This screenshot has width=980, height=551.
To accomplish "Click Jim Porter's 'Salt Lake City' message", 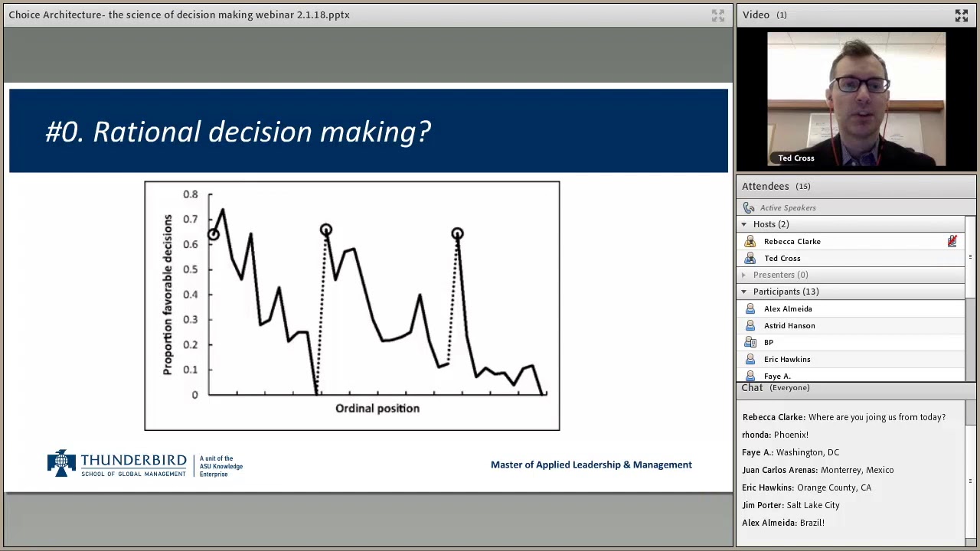I will coord(791,505).
